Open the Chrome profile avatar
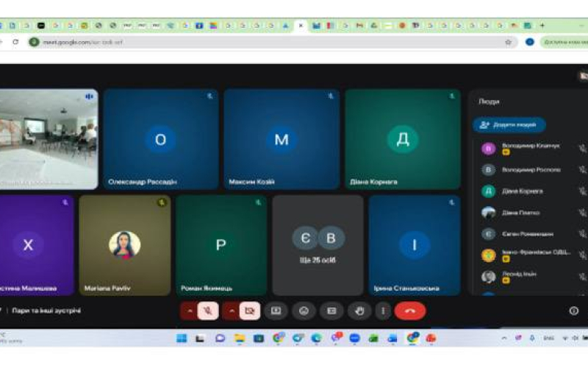This screenshot has height=368, width=588. pyautogui.click(x=529, y=42)
